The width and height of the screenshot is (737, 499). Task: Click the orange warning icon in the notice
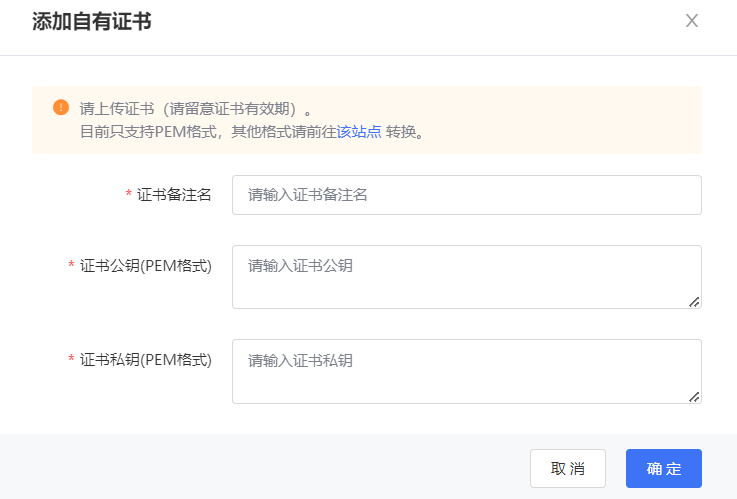point(61,107)
